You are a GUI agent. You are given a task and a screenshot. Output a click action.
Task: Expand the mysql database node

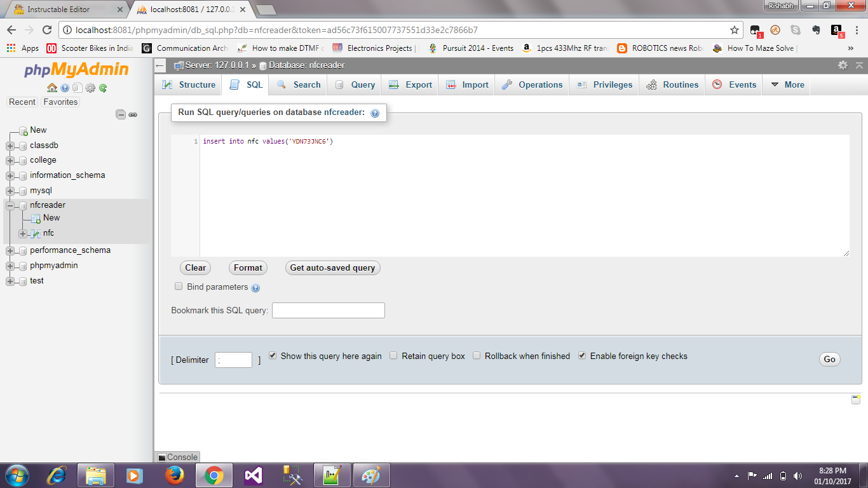pyautogui.click(x=10, y=191)
